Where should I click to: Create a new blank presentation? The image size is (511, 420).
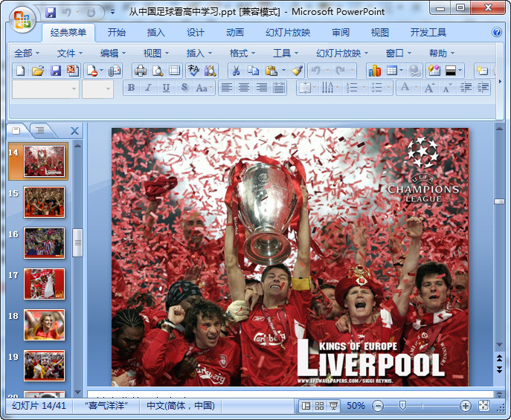[x=21, y=71]
